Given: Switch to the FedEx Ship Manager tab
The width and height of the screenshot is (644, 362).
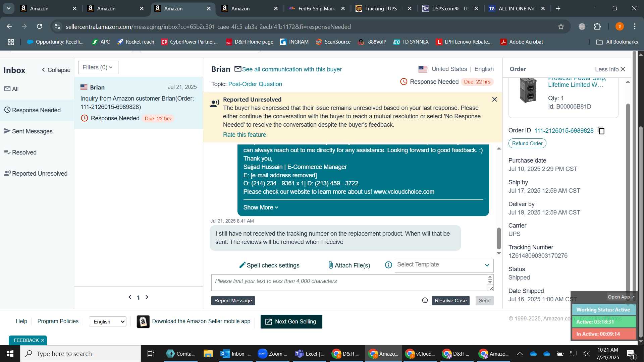Looking at the screenshot, I should [317, 8].
